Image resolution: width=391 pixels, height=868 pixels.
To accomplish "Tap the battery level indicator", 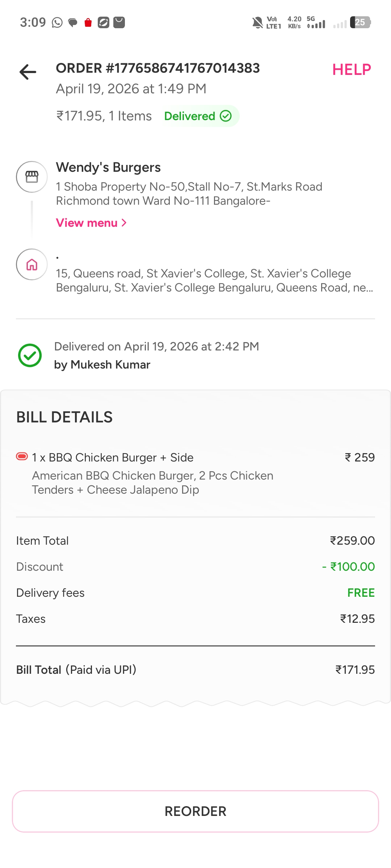I will point(360,22).
